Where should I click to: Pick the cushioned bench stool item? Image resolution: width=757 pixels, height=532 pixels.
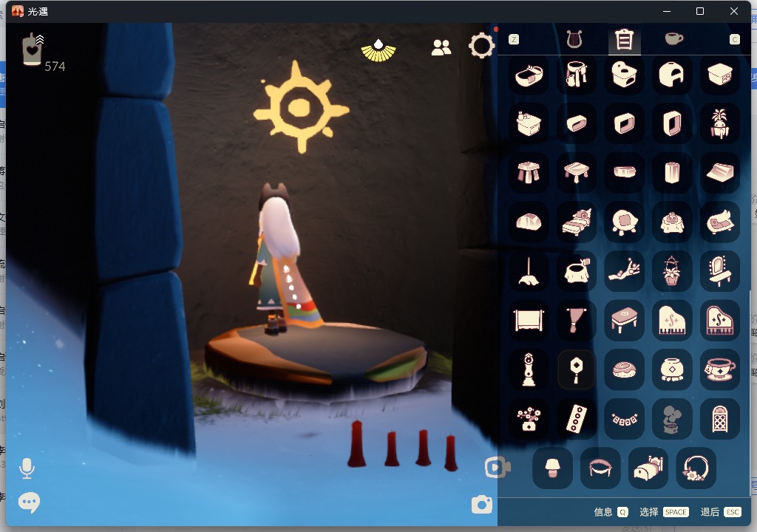click(x=624, y=321)
